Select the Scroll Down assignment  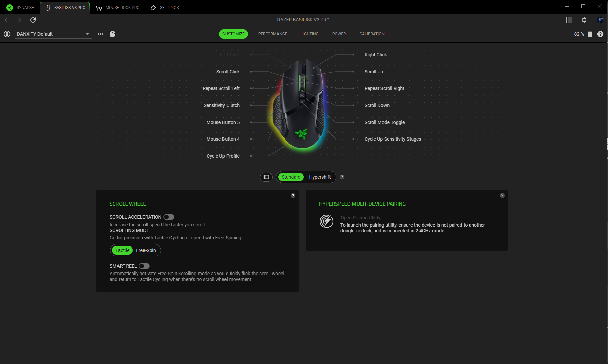[377, 105]
